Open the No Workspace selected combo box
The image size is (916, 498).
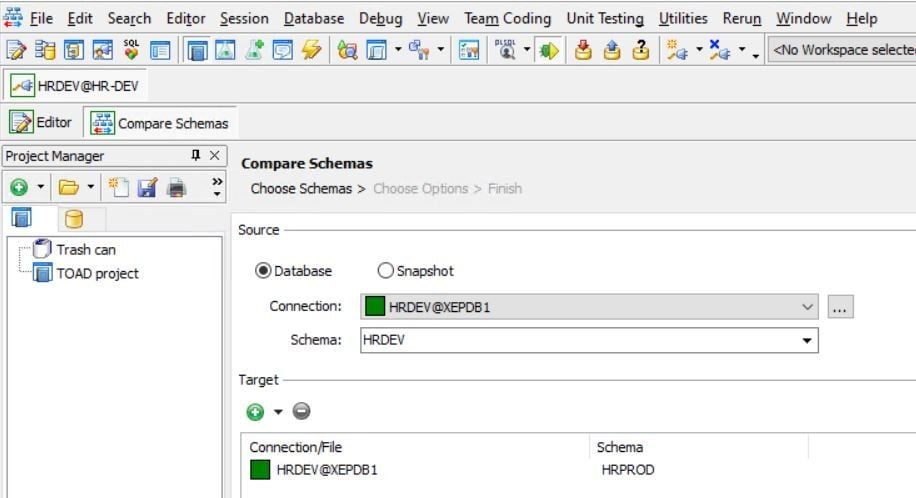(842, 50)
